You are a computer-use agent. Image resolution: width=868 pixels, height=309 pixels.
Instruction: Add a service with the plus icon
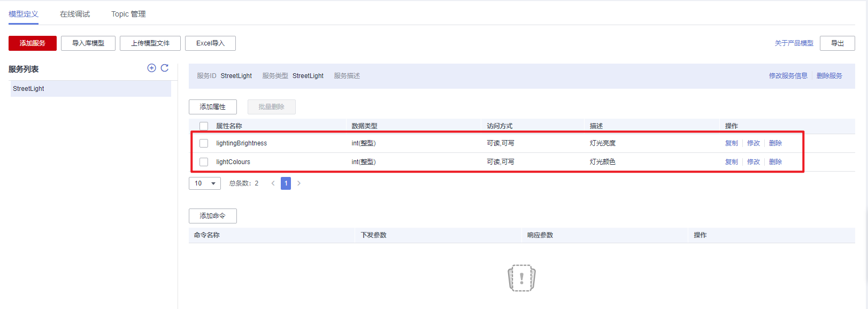(x=151, y=68)
